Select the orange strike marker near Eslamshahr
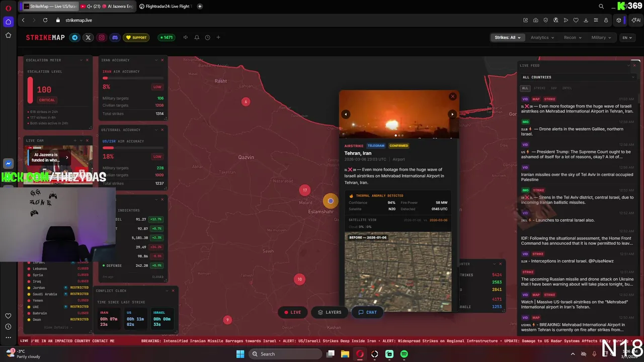 pos(331,201)
